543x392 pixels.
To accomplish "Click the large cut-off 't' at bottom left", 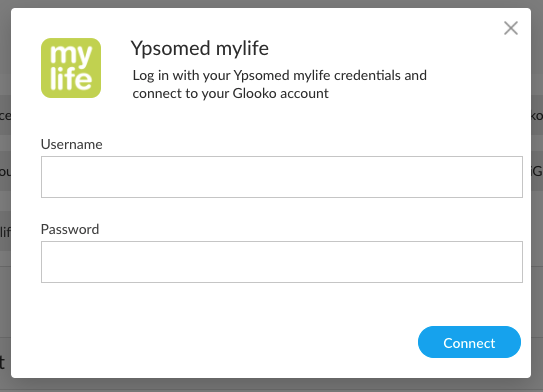I will coord(2,362).
